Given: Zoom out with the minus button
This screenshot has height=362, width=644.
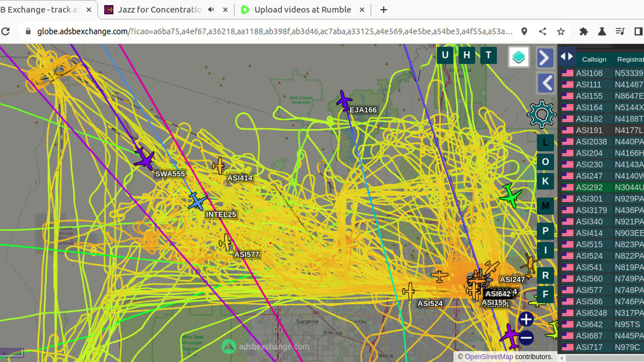Looking at the screenshot, I should click(526, 338).
